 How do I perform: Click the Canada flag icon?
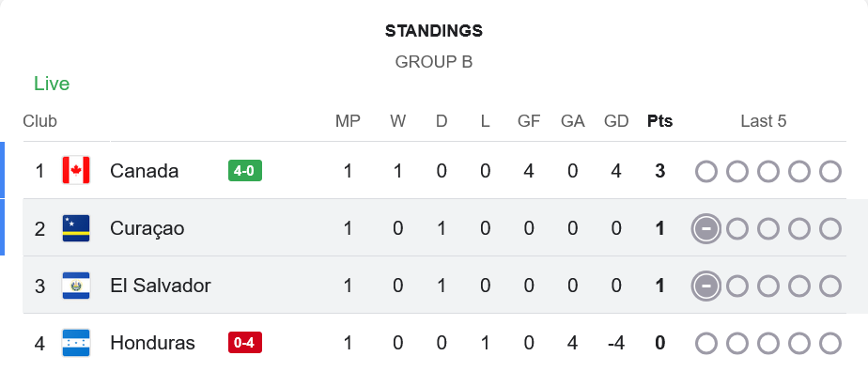pyautogui.click(x=75, y=171)
